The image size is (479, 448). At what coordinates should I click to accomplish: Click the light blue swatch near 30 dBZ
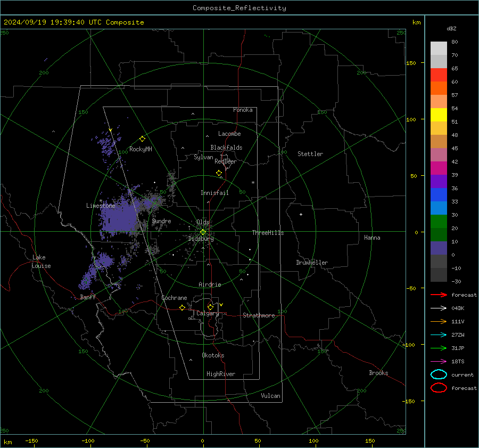click(x=439, y=208)
